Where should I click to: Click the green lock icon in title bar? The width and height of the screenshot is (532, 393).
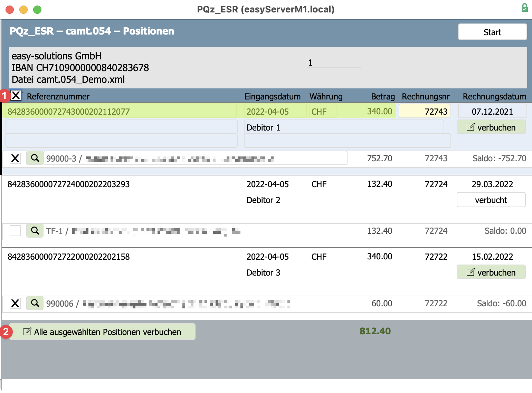(x=524, y=8)
